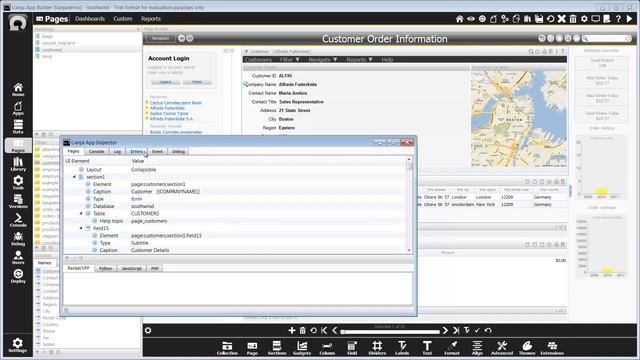Select the JavaScript tab in App Inspector
Image resolution: width=640 pixels, height=360 pixels.
tap(131, 268)
